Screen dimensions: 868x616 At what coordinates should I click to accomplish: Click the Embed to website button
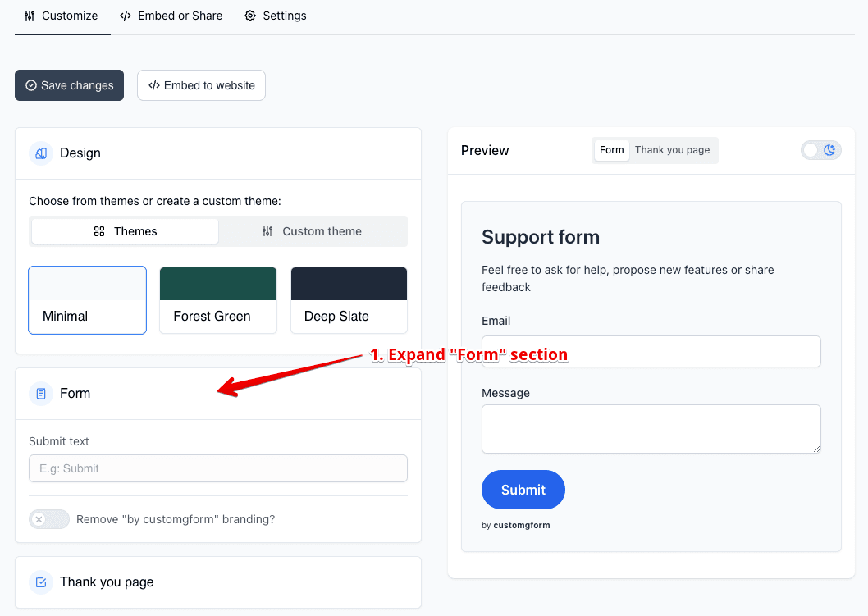pyautogui.click(x=202, y=85)
